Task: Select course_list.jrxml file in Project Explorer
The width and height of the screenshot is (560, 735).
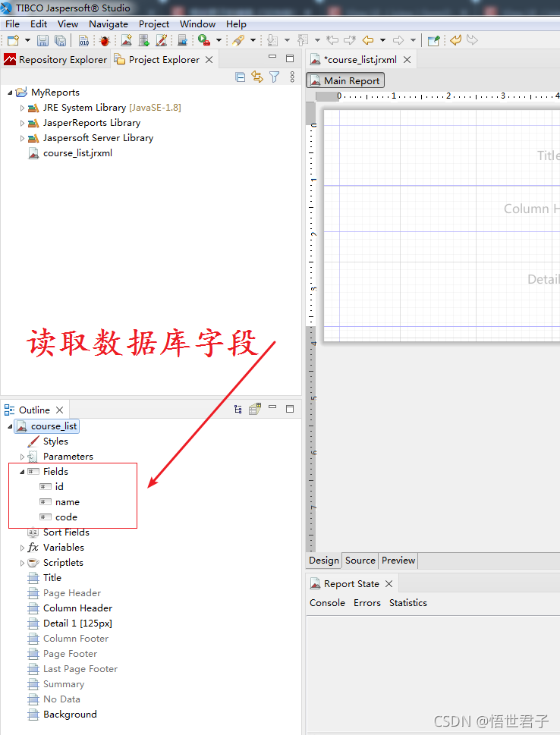Action: tap(77, 153)
